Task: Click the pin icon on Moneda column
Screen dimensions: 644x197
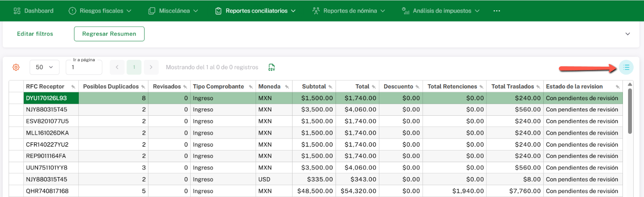Action: (x=285, y=87)
